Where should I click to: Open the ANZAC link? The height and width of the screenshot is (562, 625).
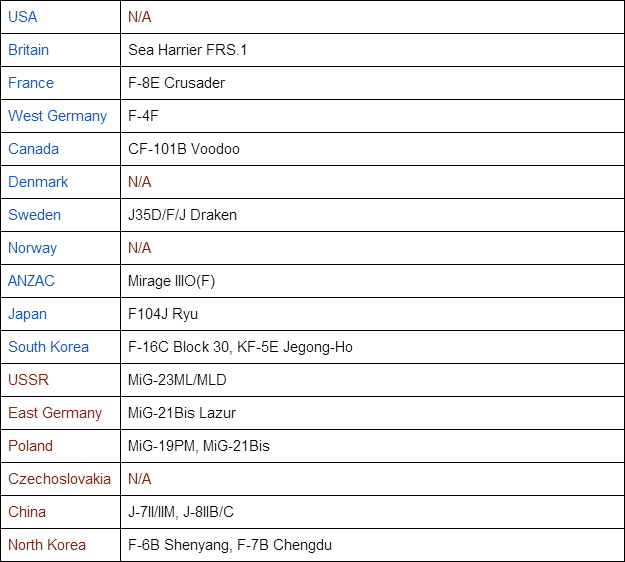tap(31, 281)
